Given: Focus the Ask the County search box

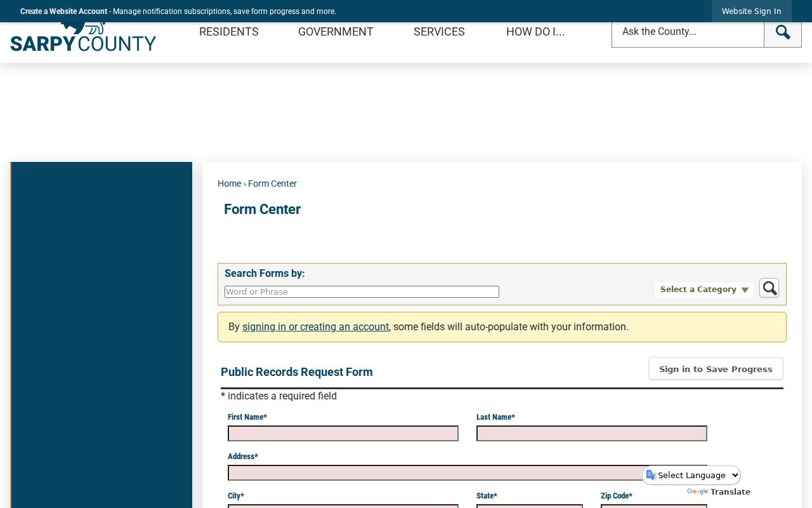Looking at the screenshot, I should pyautogui.click(x=688, y=32).
